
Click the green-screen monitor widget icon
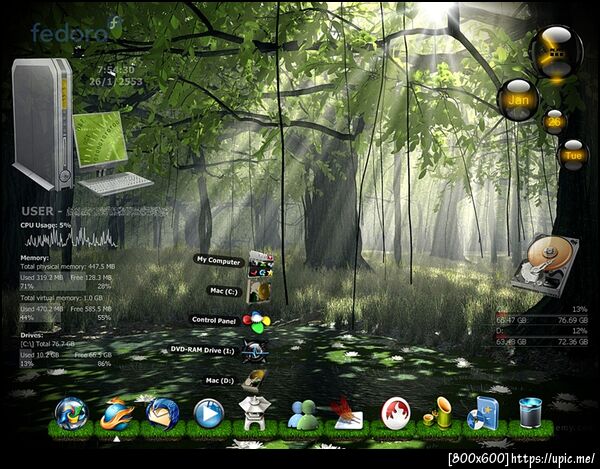click(x=100, y=140)
